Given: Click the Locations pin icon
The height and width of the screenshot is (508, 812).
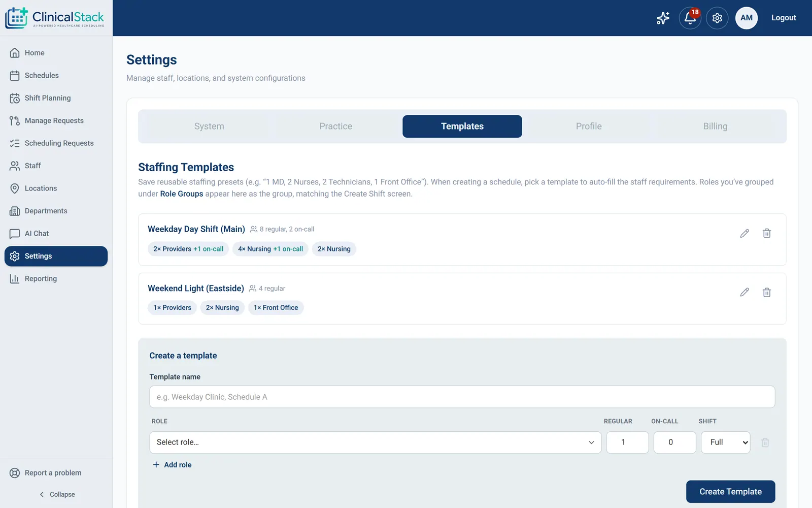Looking at the screenshot, I should coord(15,188).
